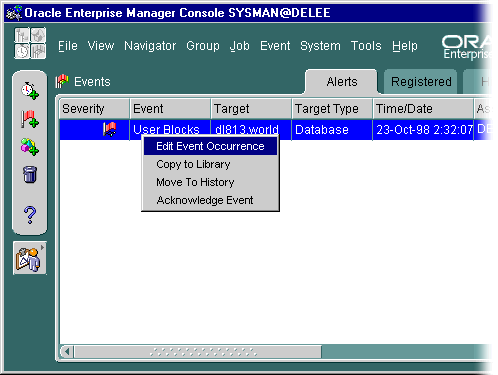
Task: Select the 'User Blocks' event cell
Action: (170, 130)
